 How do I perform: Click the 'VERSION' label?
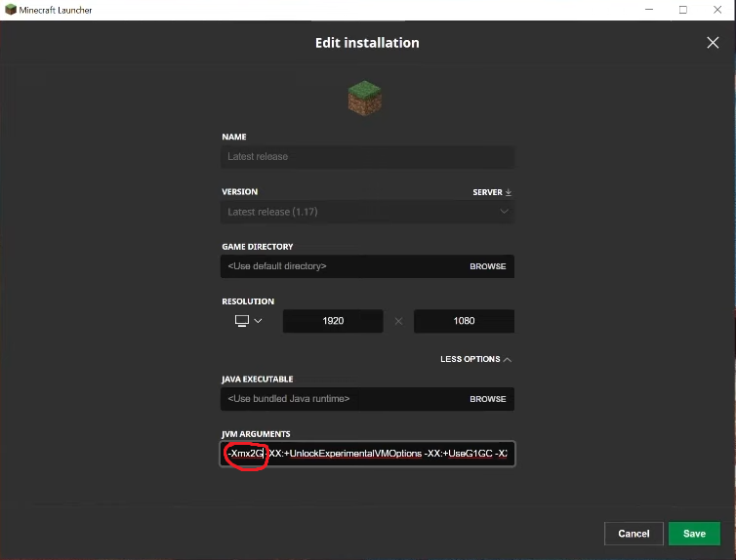click(x=239, y=192)
